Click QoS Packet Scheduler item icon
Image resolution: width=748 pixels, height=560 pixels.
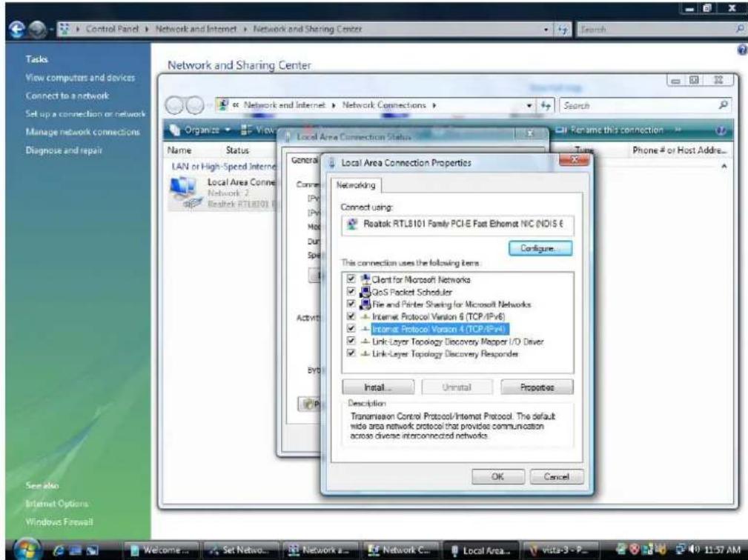[365, 292]
